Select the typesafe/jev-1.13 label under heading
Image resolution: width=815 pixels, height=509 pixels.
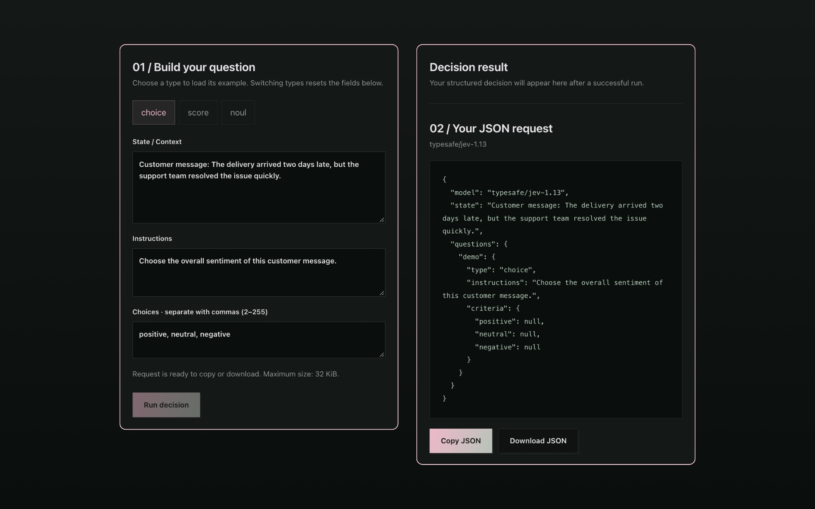(x=458, y=144)
